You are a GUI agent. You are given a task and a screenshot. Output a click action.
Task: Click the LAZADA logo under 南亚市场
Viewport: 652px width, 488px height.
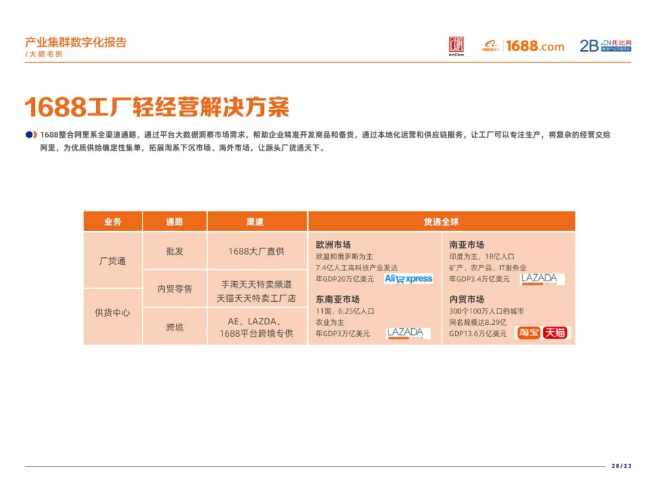tap(541, 279)
